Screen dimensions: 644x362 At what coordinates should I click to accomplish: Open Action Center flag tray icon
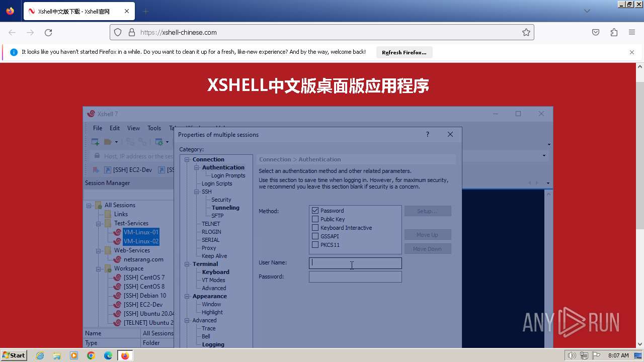(596, 355)
